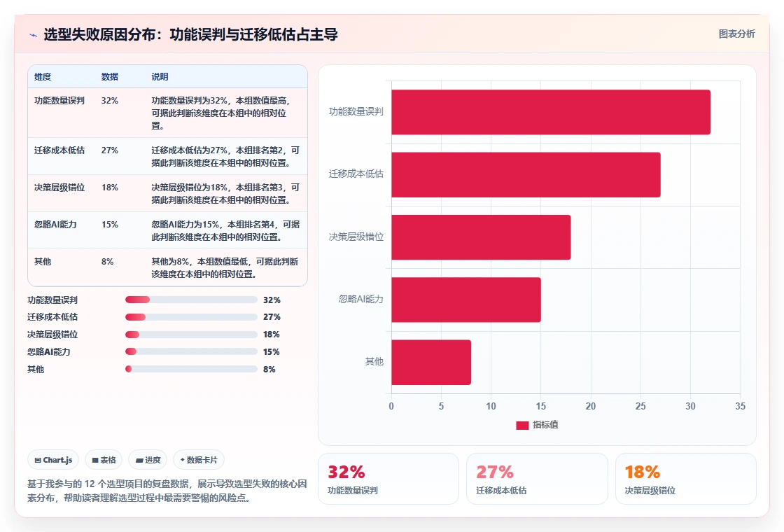This screenshot has width=784, height=532.
Task: Click the description mentioning 本组排名第2
Action: tap(225, 157)
